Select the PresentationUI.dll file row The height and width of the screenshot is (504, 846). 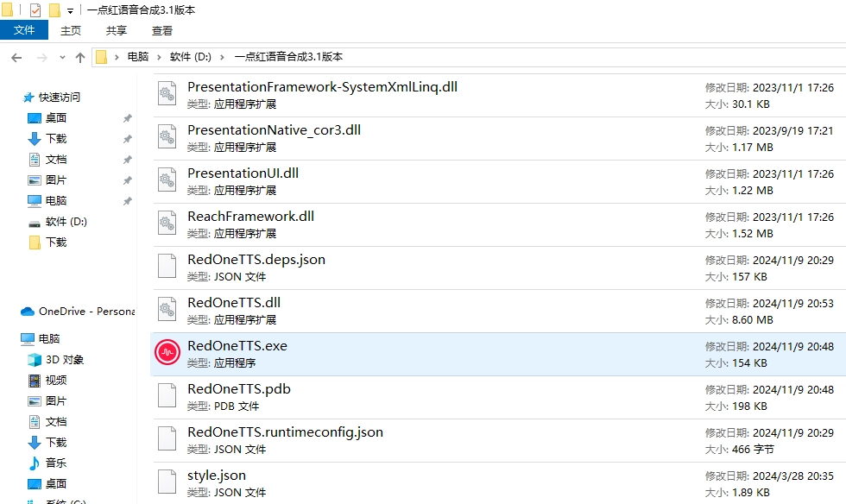tap(432, 181)
